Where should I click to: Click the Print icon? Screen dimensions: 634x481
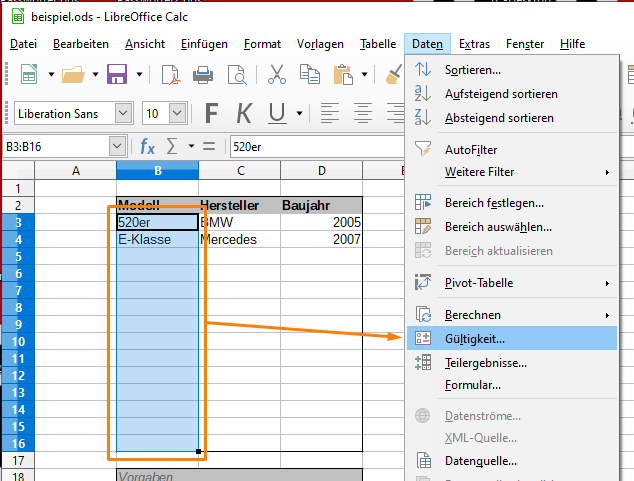click(203, 75)
